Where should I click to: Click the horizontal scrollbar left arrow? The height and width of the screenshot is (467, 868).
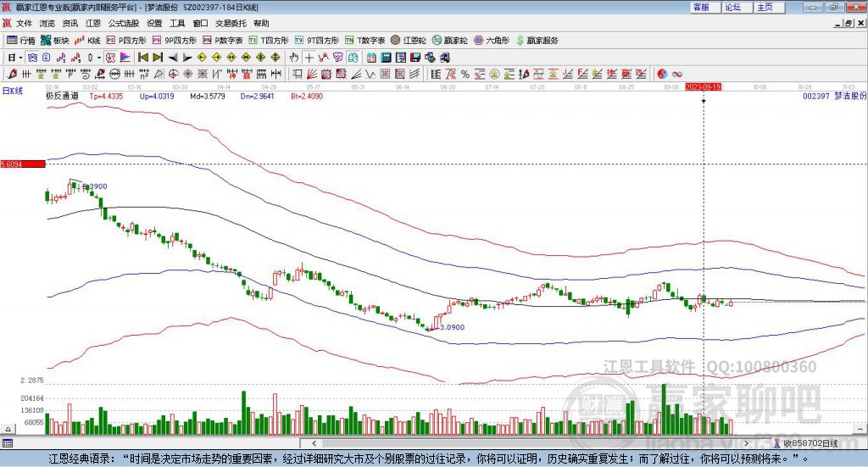(314, 443)
